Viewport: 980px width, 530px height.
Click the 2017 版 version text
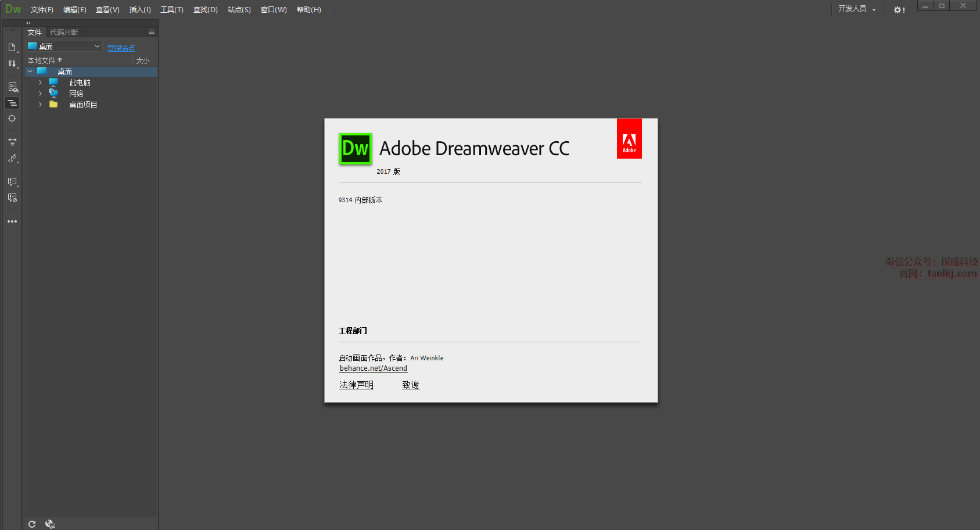pos(388,171)
